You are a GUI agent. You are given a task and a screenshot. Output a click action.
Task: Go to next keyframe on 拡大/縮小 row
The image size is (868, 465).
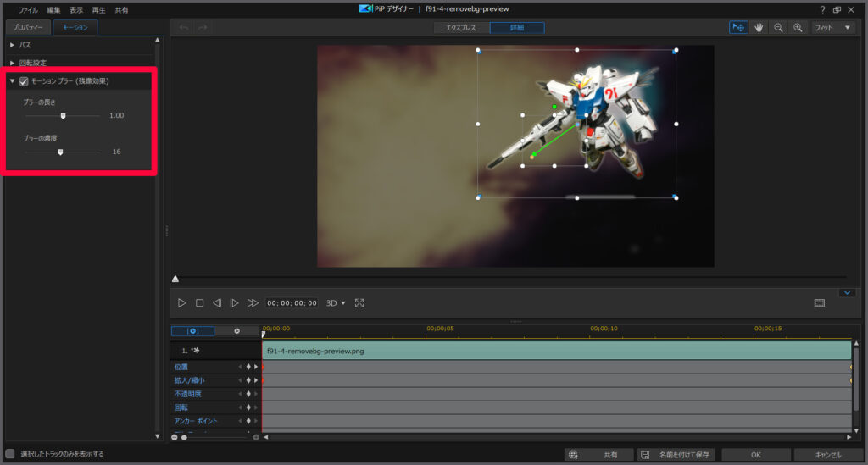(256, 380)
